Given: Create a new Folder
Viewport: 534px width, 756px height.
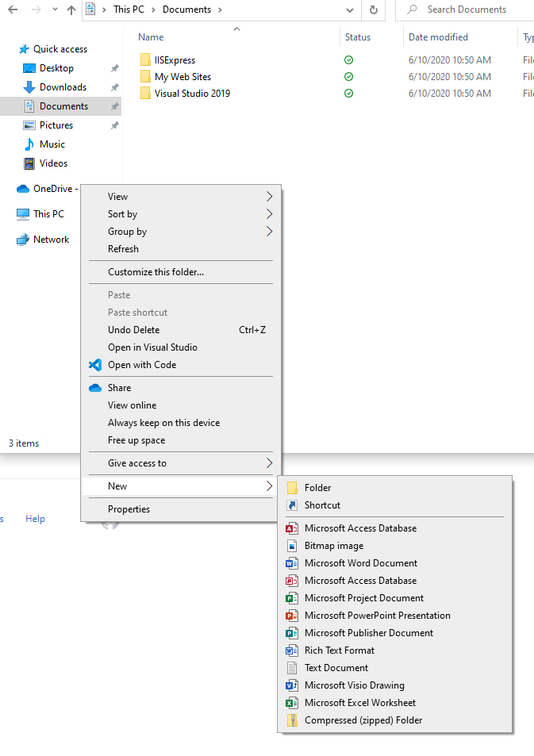Looking at the screenshot, I should point(395,488).
